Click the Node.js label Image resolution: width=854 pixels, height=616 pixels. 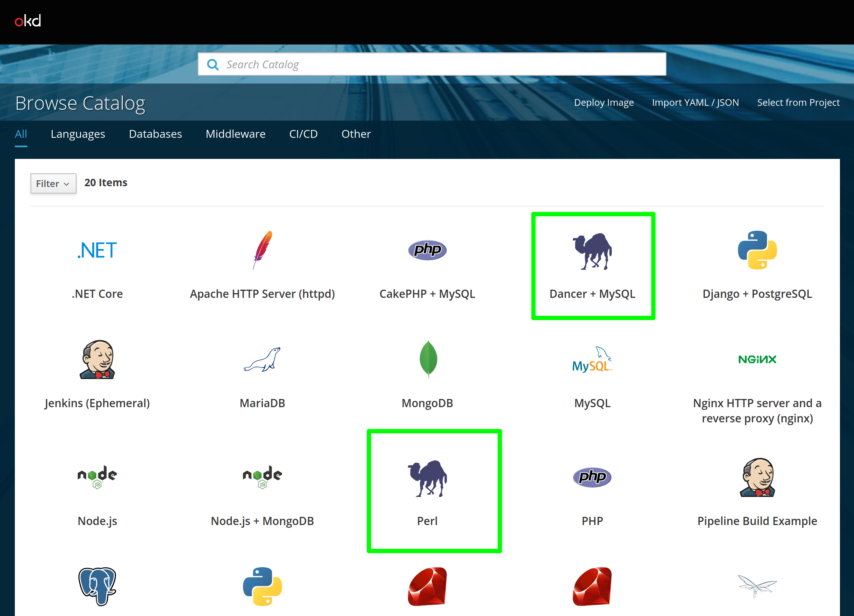pyautogui.click(x=97, y=521)
